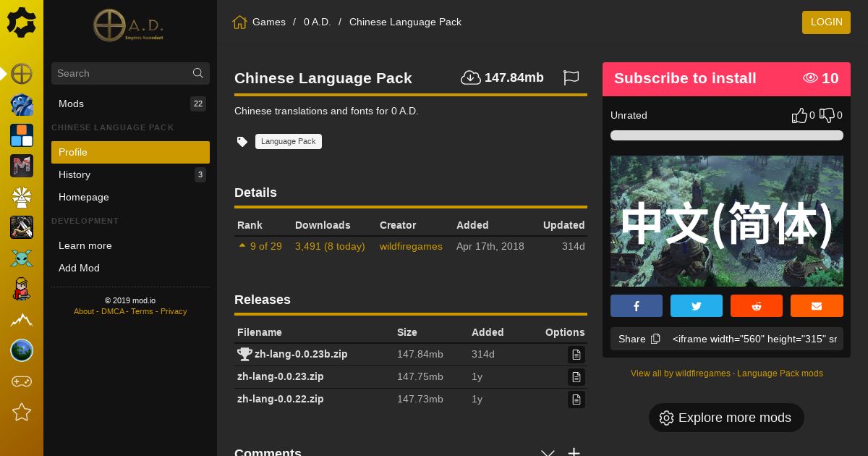Share via email
Image resolution: width=868 pixels, height=456 pixels.
[x=817, y=306]
